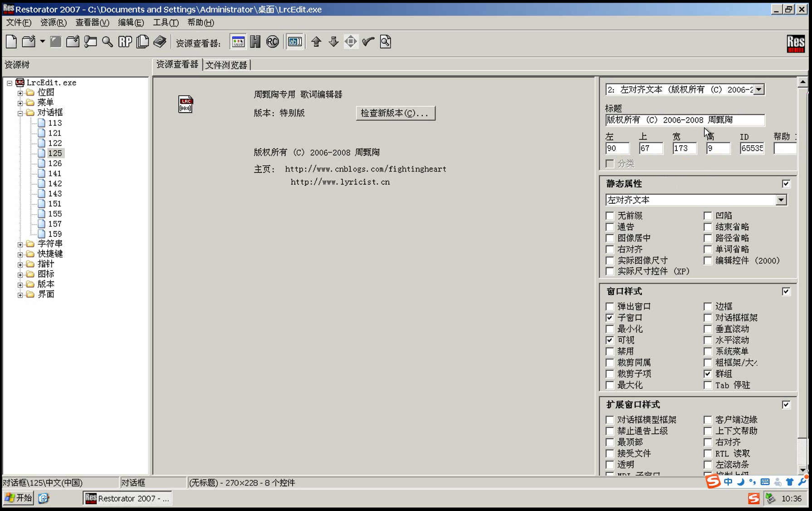Screen dimensions: 812x511
Task: Click the LRC icon in dialog preview
Action: coord(186,104)
